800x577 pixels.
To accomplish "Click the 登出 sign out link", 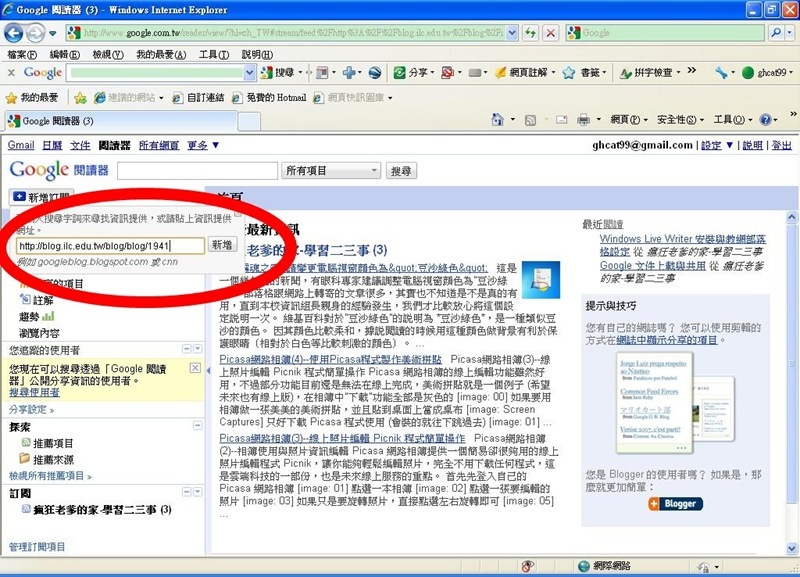I will point(782,145).
